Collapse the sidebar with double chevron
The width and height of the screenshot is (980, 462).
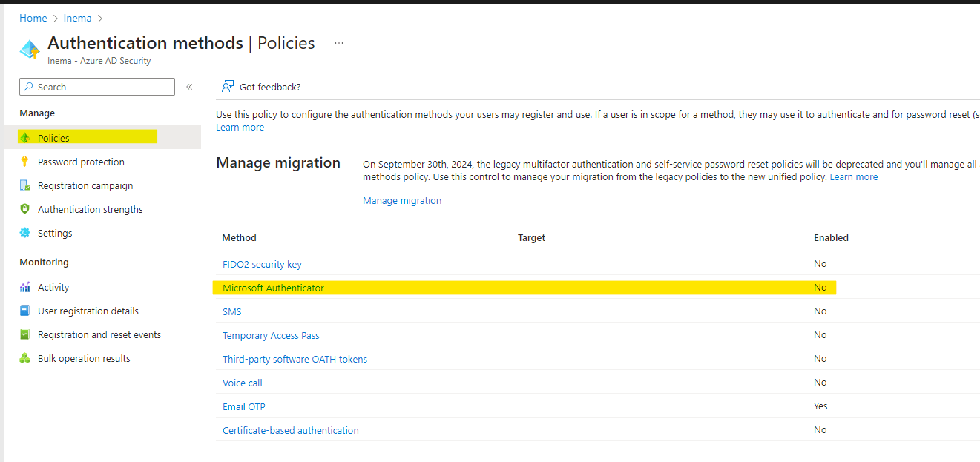coord(189,87)
